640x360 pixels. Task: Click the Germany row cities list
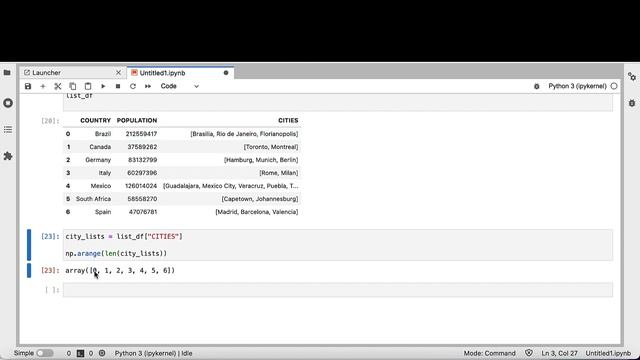[x=261, y=160]
